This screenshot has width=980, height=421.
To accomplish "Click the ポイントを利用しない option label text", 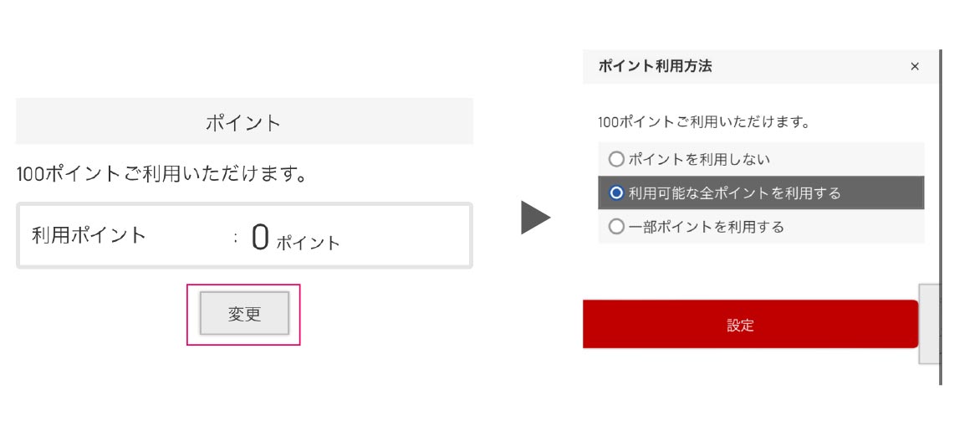I will [699, 158].
